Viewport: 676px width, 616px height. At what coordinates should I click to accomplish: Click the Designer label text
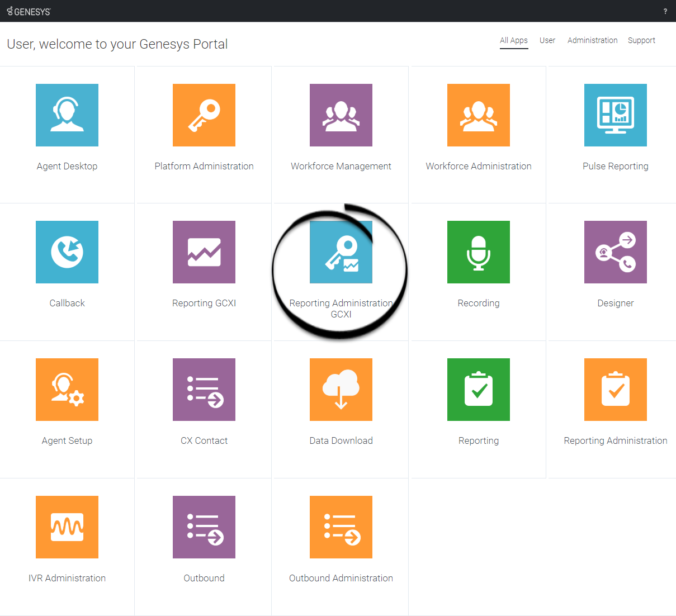(x=616, y=303)
